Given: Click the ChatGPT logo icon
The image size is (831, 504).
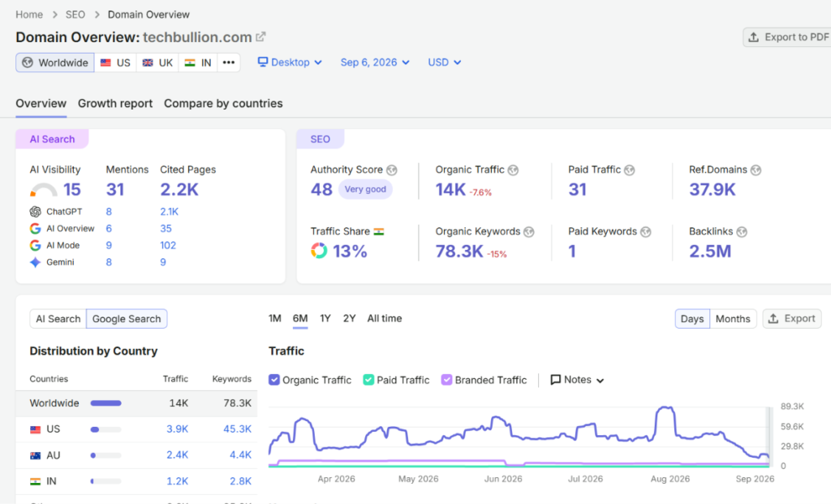Looking at the screenshot, I should (36, 212).
